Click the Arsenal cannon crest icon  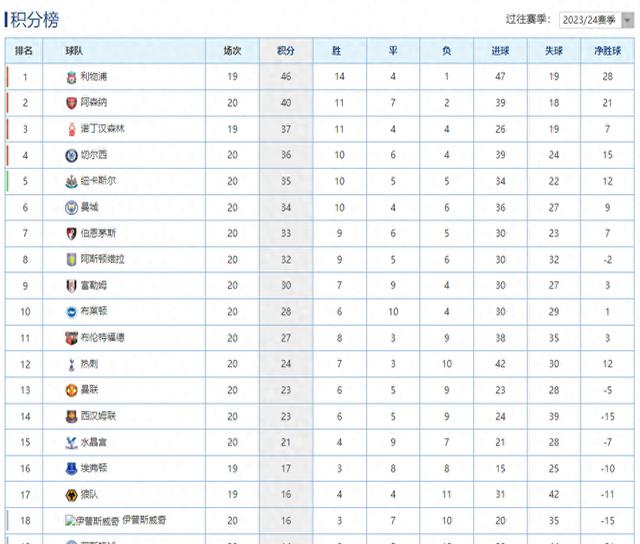point(71,103)
